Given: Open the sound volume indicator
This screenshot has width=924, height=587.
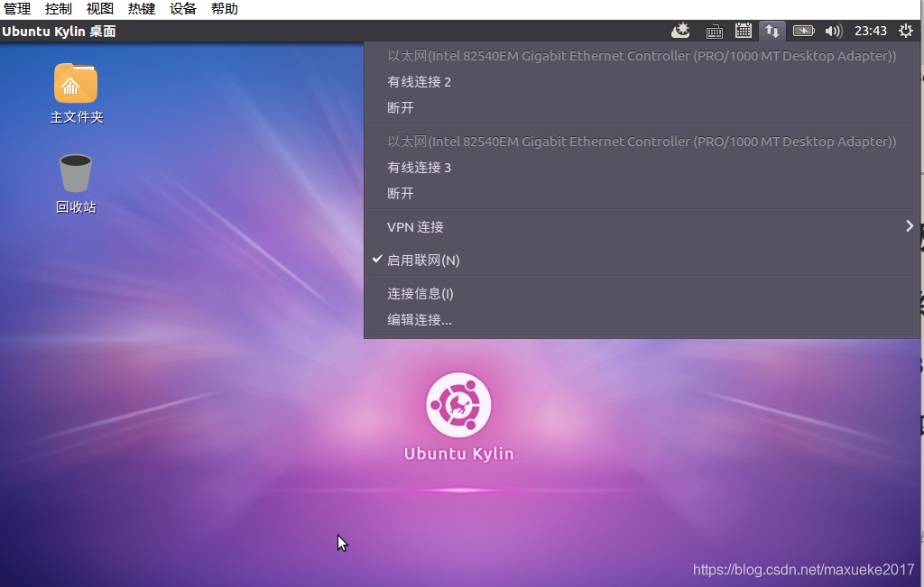Looking at the screenshot, I should pos(833,31).
